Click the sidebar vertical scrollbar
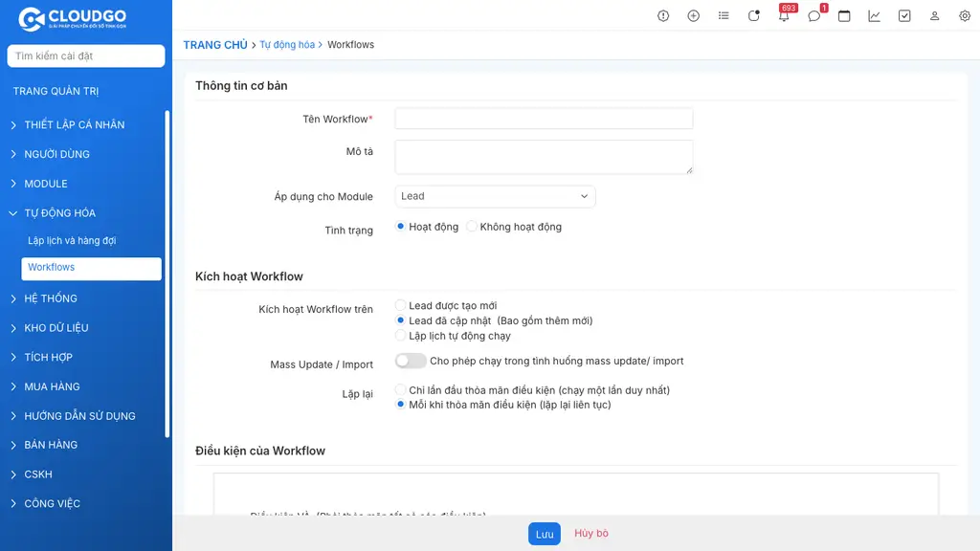Screen dimensions: 980x551 (167, 274)
